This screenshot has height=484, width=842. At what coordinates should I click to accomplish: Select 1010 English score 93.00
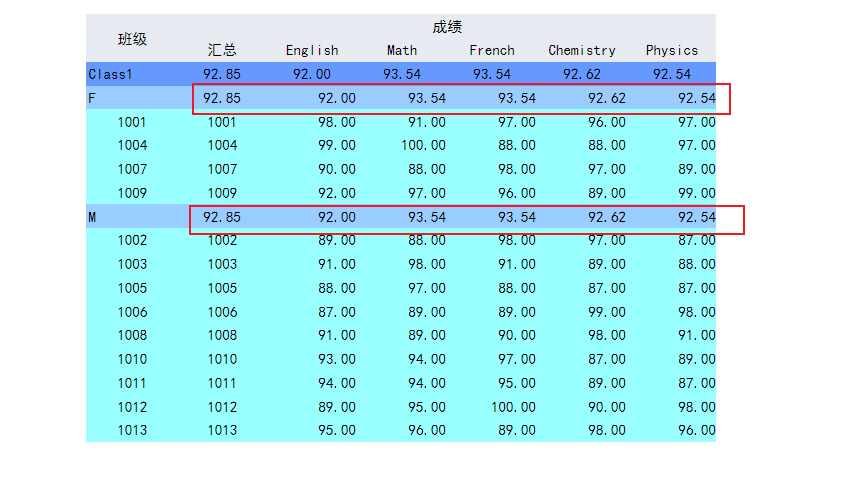[337, 359]
